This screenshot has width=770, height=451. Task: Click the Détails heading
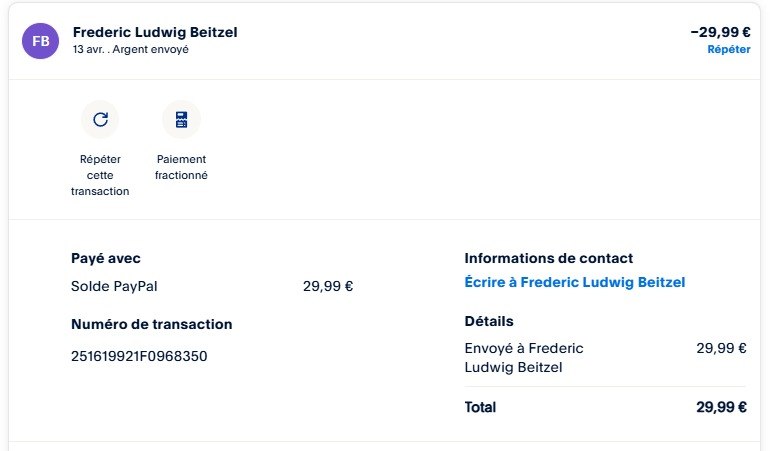pos(489,321)
